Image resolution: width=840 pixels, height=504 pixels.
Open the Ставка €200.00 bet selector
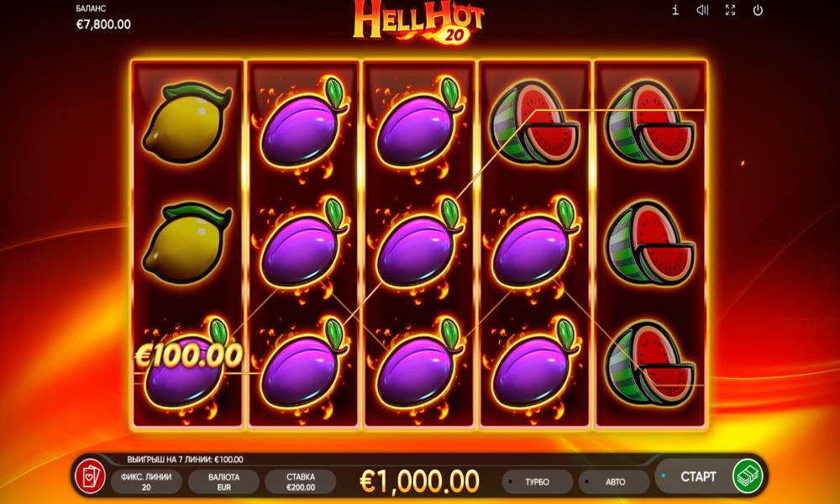coord(301,481)
